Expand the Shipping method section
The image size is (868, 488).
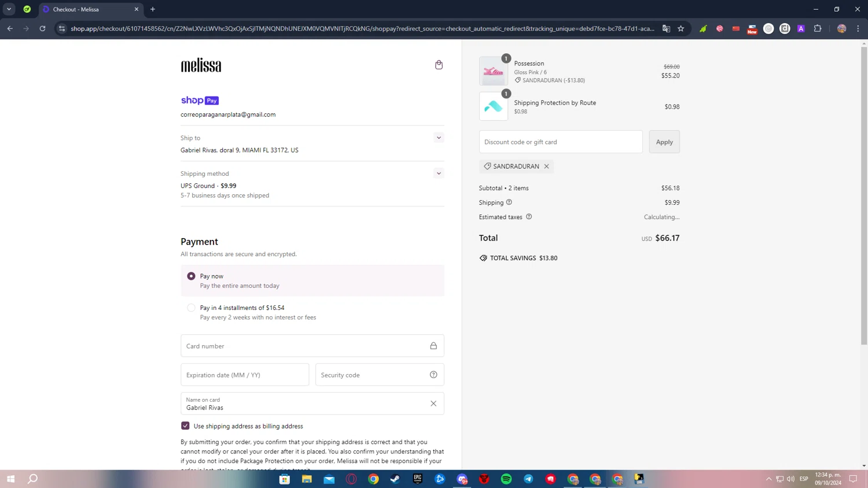click(439, 173)
